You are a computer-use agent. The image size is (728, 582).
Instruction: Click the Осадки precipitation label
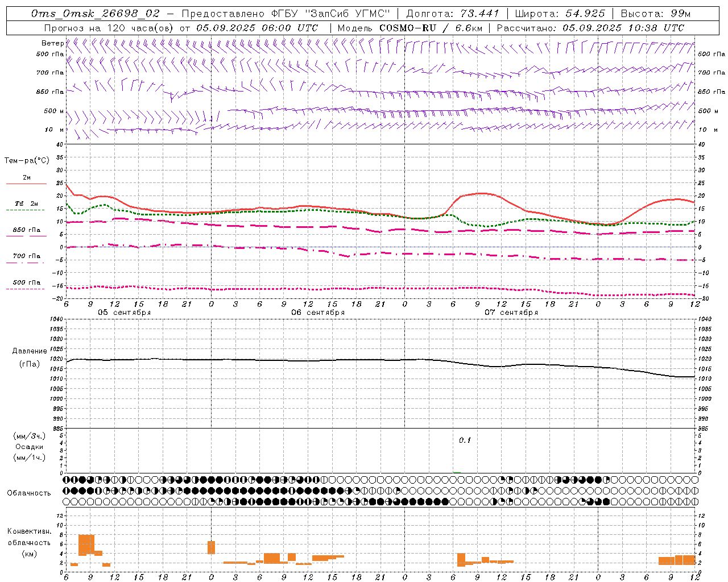[x=30, y=447]
